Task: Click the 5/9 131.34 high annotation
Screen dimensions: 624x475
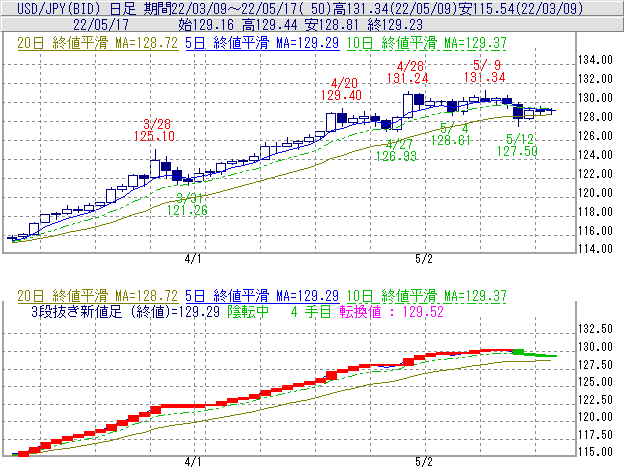Action: click(485, 71)
